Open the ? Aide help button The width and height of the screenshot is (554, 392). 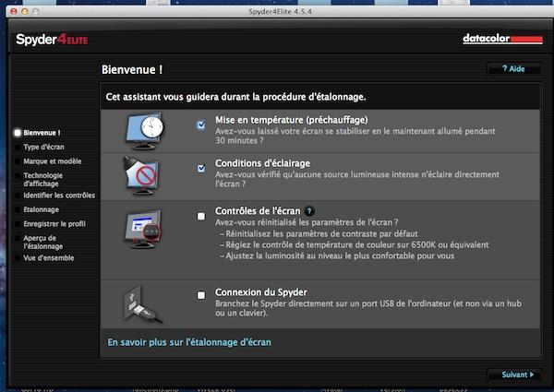pyautogui.click(x=513, y=69)
